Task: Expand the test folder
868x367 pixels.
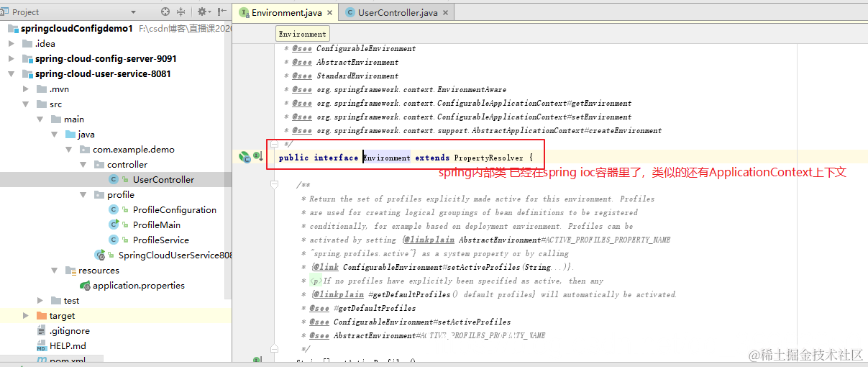Action: (x=40, y=300)
